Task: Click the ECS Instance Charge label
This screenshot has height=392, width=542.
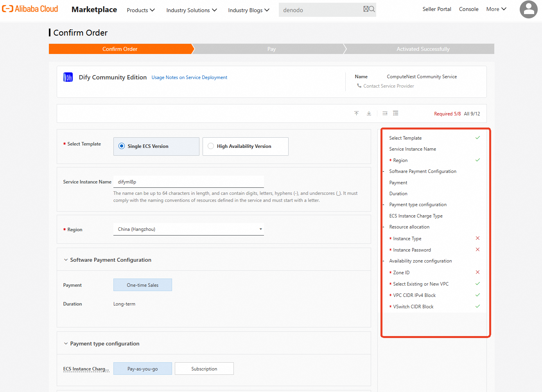Action: [86, 369]
